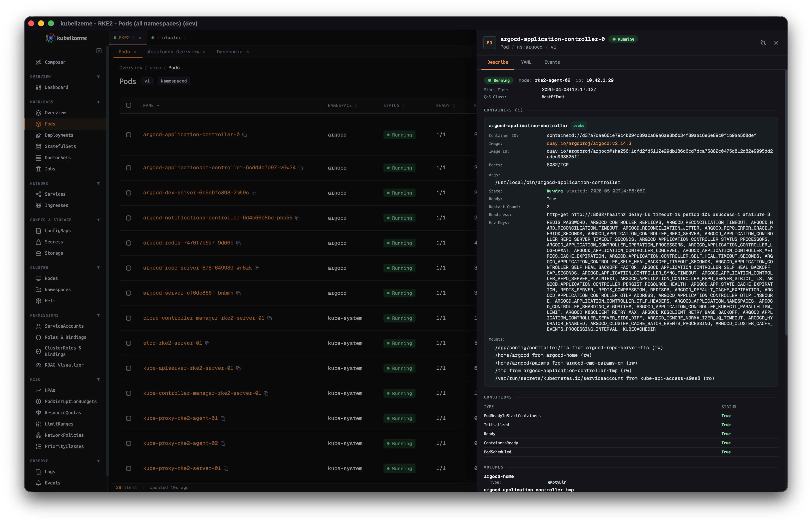Collapse the Config & Storage section
Screen dimensions: 812x524
[98, 220]
